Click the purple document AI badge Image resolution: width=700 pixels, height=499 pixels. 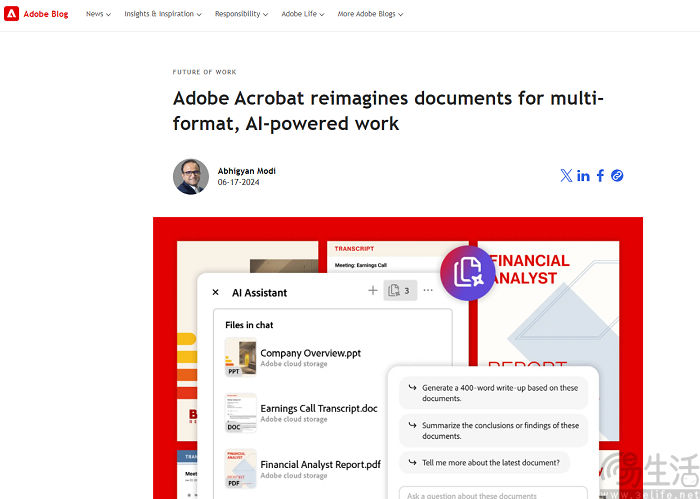(467, 273)
